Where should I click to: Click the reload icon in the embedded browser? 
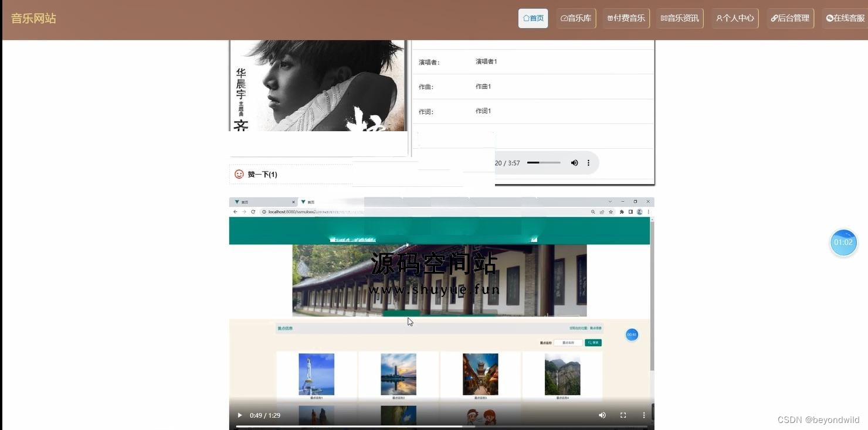click(x=254, y=211)
